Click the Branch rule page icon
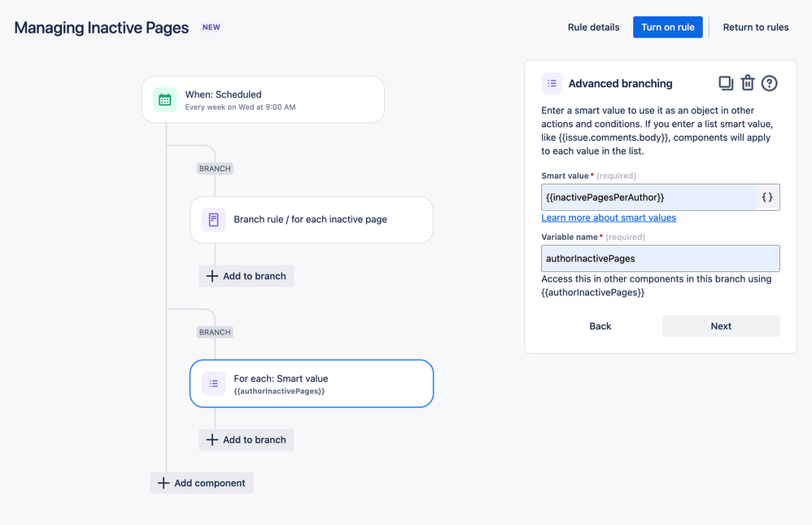Image resolution: width=812 pixels, height=525 pixels. [x=213, y=220]
